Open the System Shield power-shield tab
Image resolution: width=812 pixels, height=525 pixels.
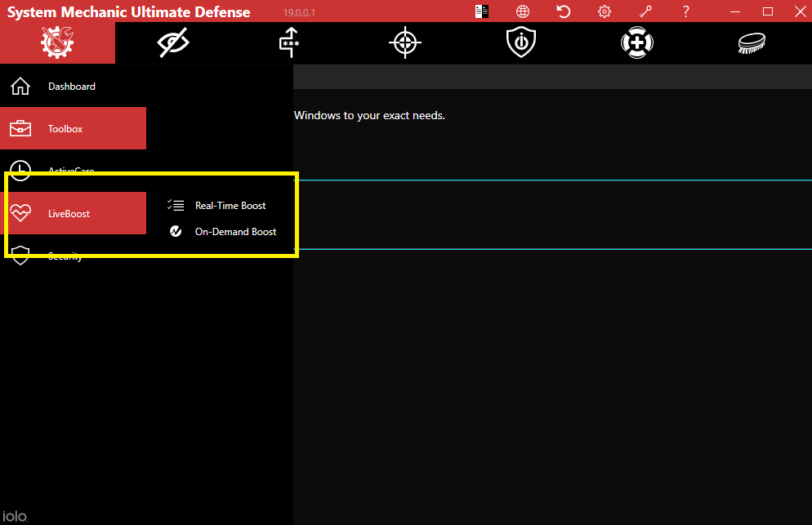click(521, 42)
